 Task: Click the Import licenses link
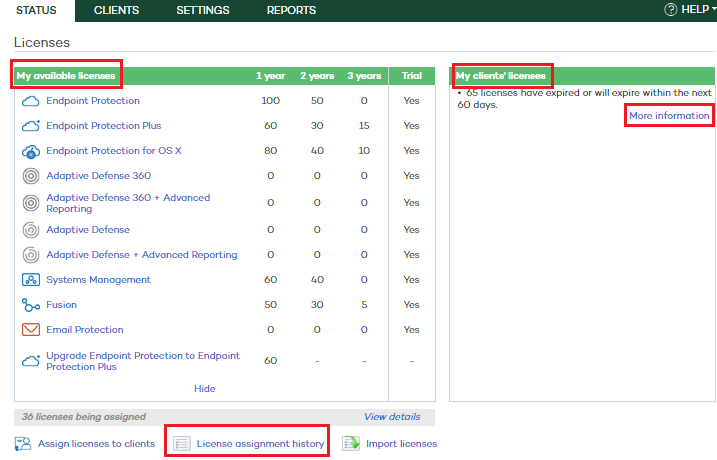point(401,444)
